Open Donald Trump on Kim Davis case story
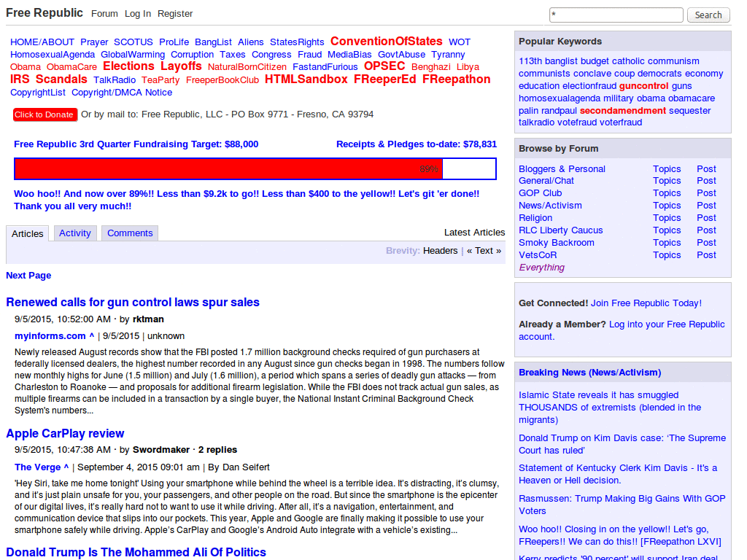747x560 pixels. (x=622, y=444)
